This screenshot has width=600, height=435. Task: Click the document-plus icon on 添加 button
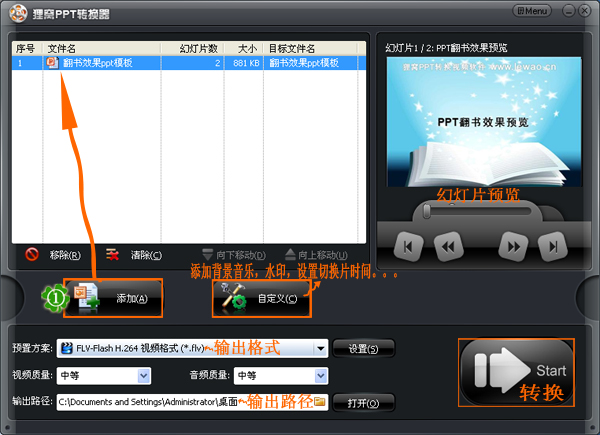pos(87,297)
